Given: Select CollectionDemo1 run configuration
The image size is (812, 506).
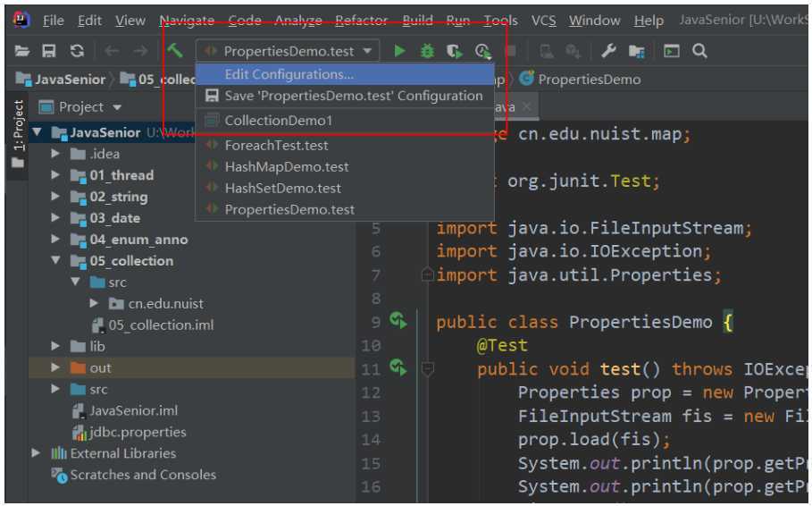Looking at the screenshot, I should tap(345, 121).
